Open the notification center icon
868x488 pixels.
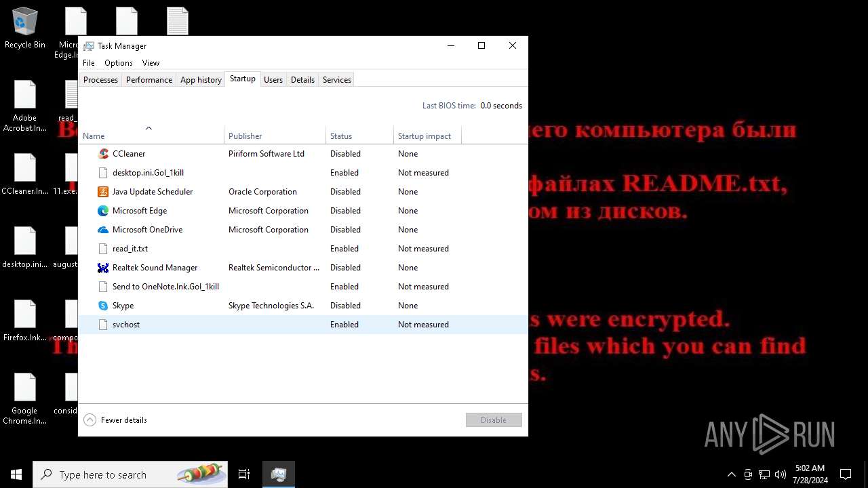[x=846, y=474]
